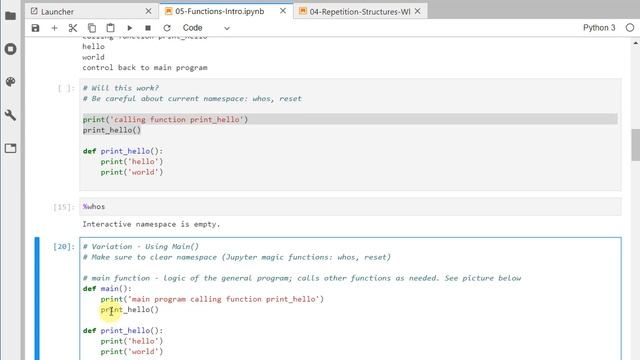Click the 'def main():' line
The height and width of the screenshot is (360, 640).
point(107,289)
